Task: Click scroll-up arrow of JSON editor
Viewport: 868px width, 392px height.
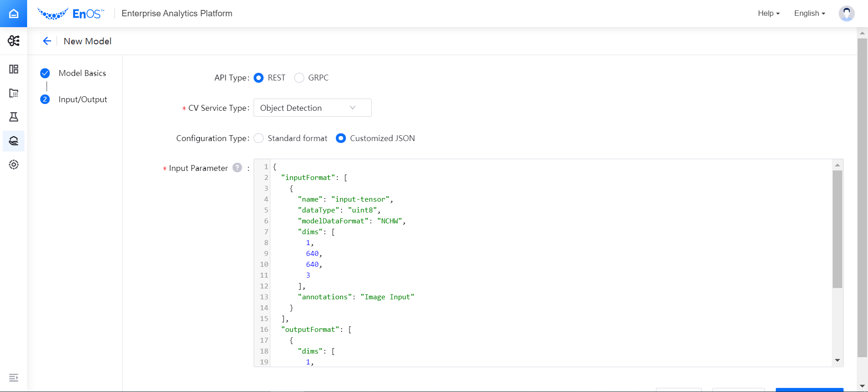Action: pos(837,165)
